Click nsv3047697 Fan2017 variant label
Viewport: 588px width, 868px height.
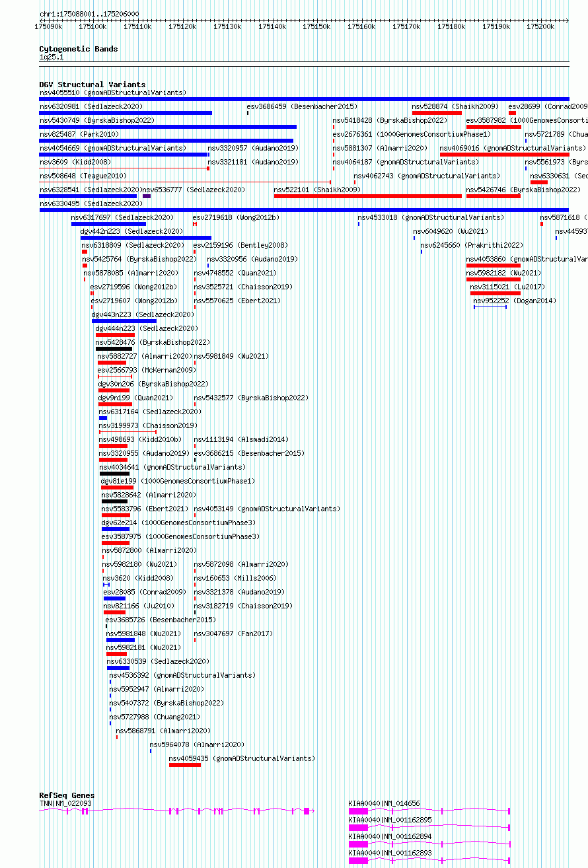[x=233, y=633]
